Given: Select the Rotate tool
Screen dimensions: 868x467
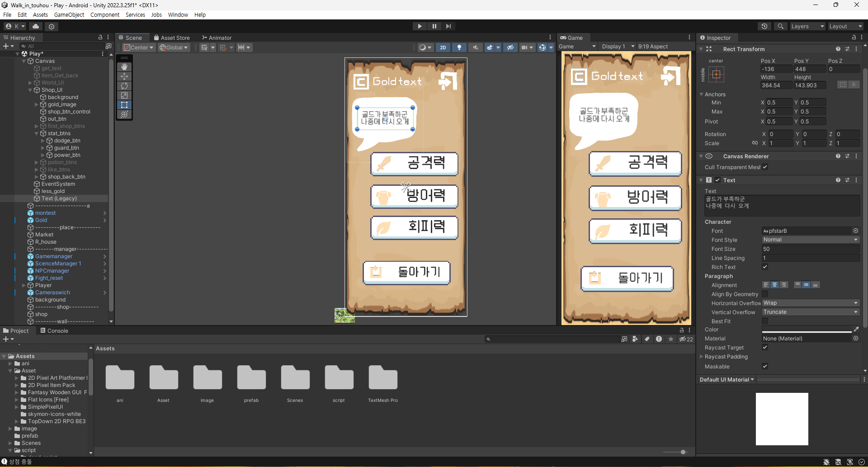Looking at the screenshot, I should [x=124, y=86].
